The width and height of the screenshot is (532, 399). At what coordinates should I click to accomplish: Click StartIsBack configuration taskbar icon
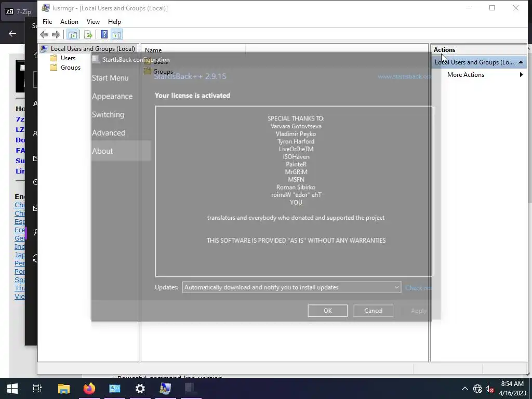point(191,389)
